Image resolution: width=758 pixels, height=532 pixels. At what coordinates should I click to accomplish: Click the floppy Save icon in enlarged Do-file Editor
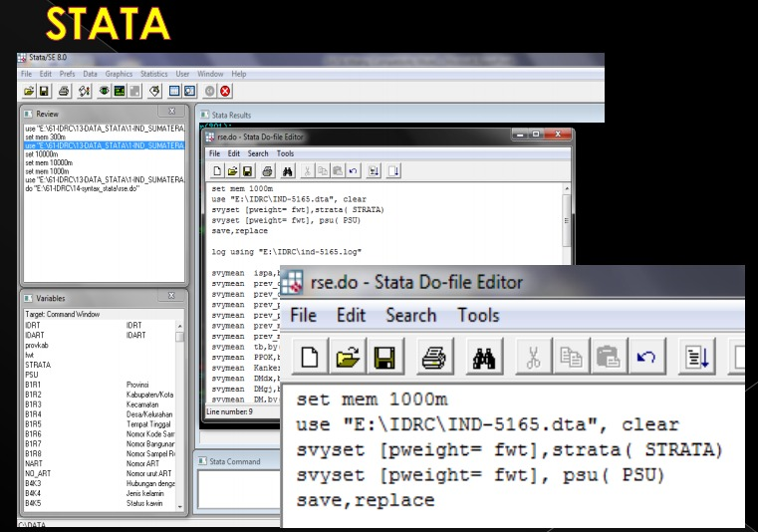click(x=384, y=358)
